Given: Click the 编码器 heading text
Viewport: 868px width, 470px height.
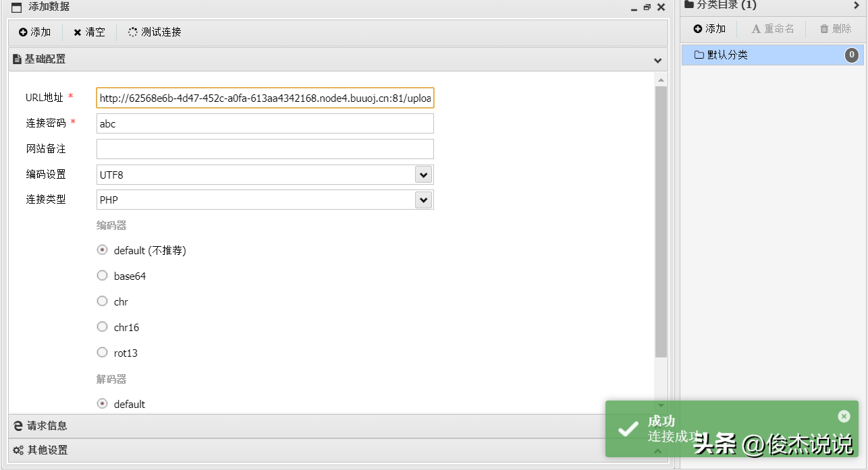Looking at the screenshot, I should pyautogui.click(x=111, y=225).
